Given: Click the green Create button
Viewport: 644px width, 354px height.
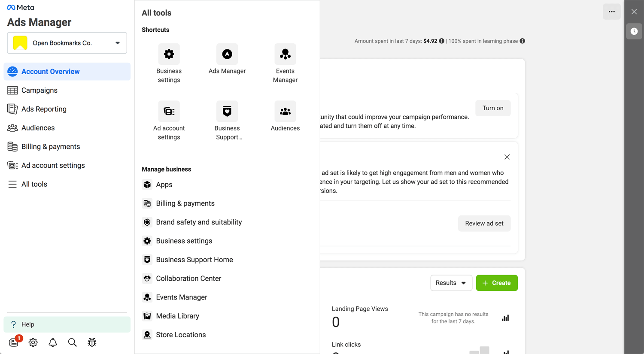Looking at the screenshot, I should [497, 283].
